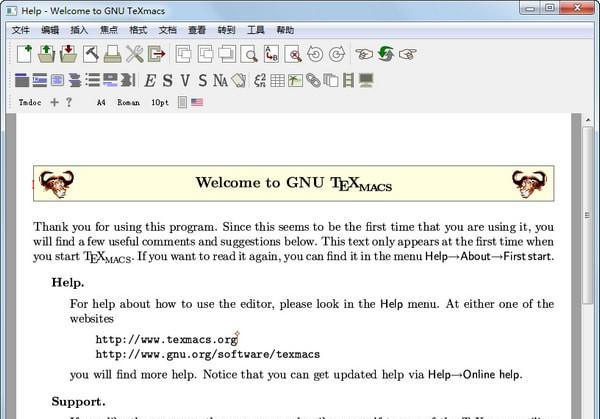Screen dimensions: 600x419
Task: Click the 'Welcome to GNU TeXmacs' title text
Action: tap(294, 183)
